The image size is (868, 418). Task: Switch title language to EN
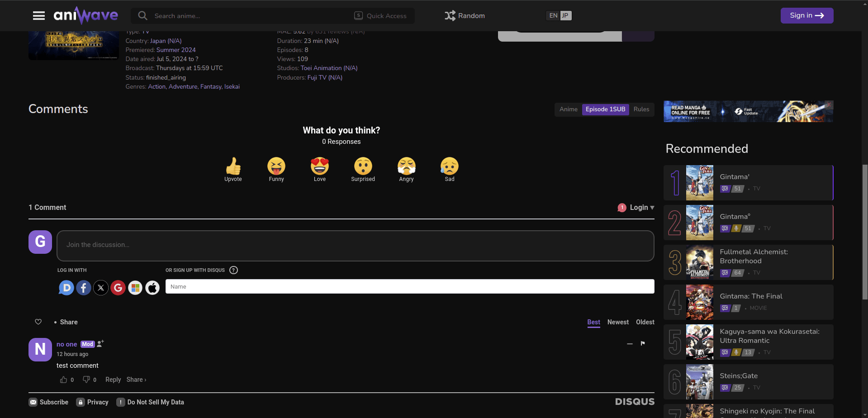tap(553, 16)
